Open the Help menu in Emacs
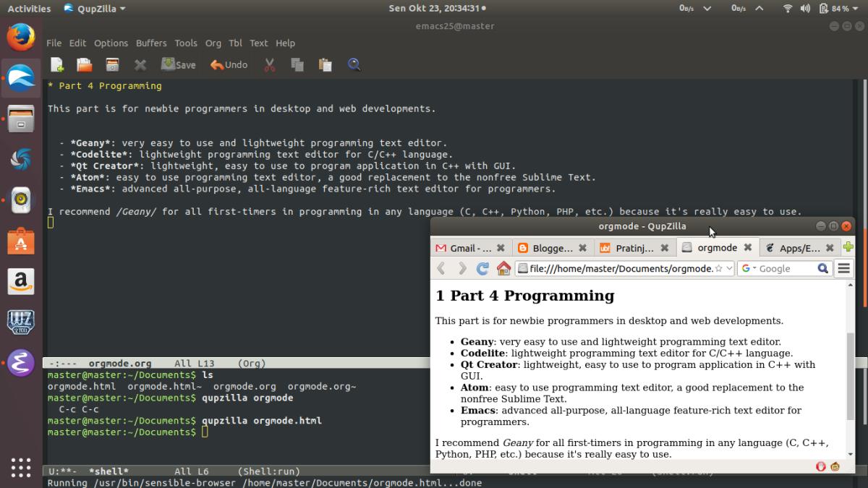The height and width of the screenshot is (488, 868). pyautogui.click(x=286, y=43)
